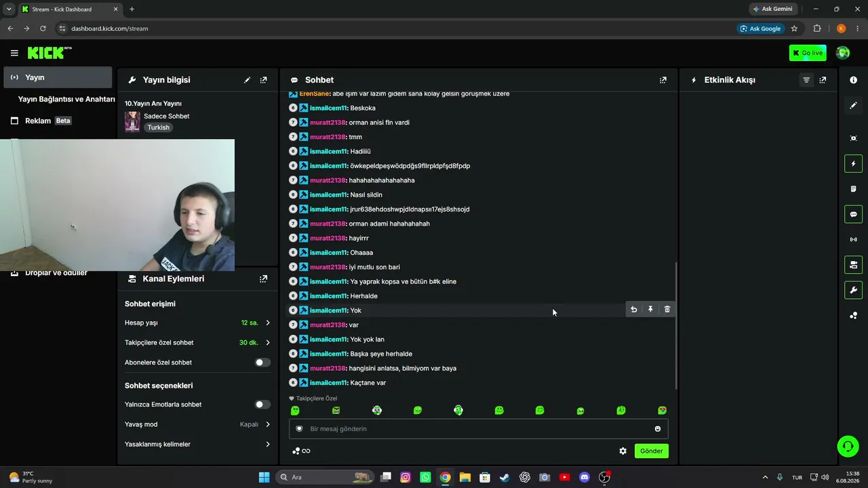Toggle the chat bubble widget in sidebar
The image size is (868, 488).
pos(853,214)
